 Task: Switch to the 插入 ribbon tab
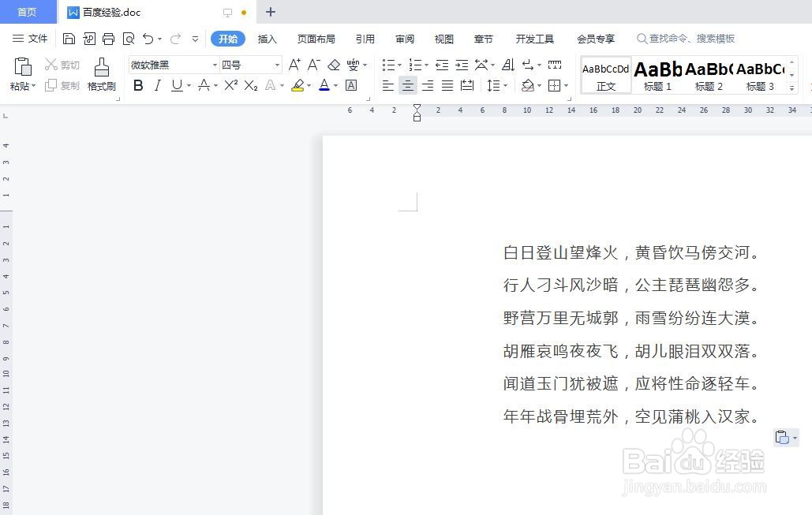[267, 38]
